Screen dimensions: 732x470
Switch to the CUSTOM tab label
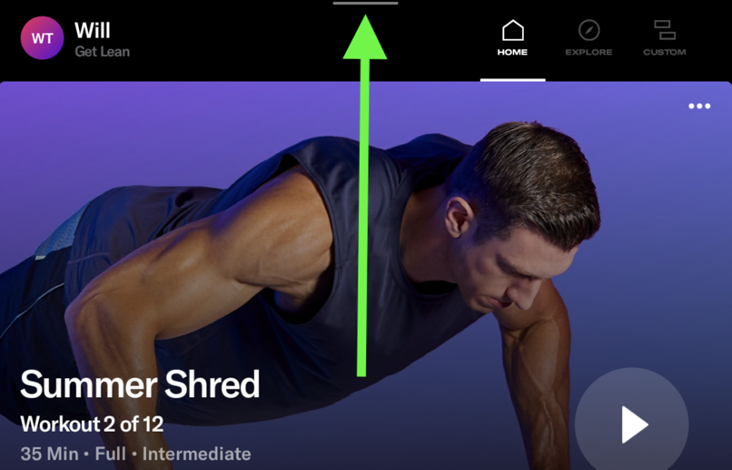[665, 52]
